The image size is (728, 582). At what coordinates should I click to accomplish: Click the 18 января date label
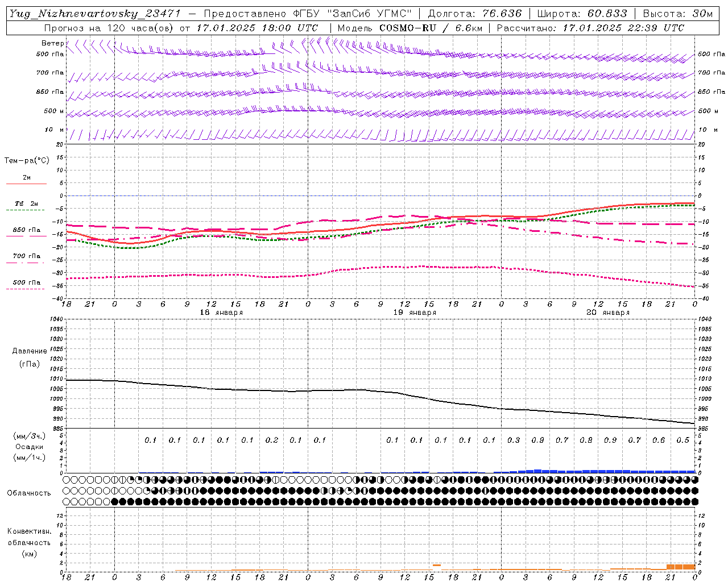[x=221, y=313]
